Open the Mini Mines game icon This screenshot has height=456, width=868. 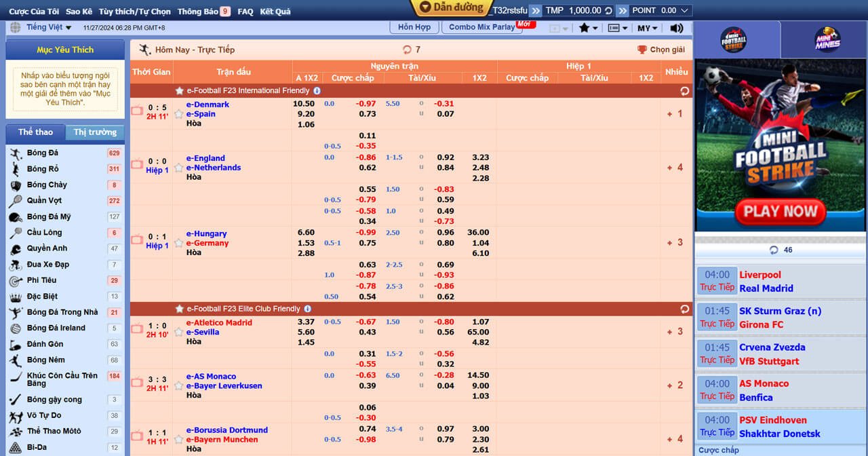coord(827,40)
